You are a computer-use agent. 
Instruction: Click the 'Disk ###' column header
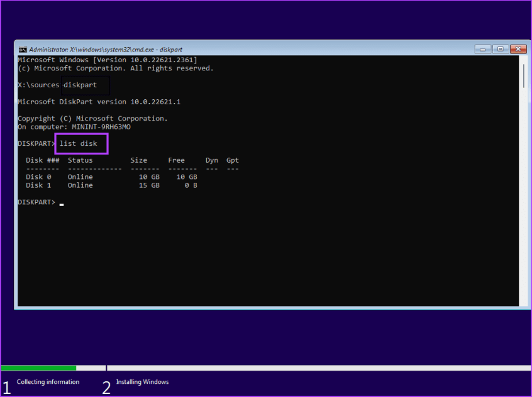click(x=42, y=160)
